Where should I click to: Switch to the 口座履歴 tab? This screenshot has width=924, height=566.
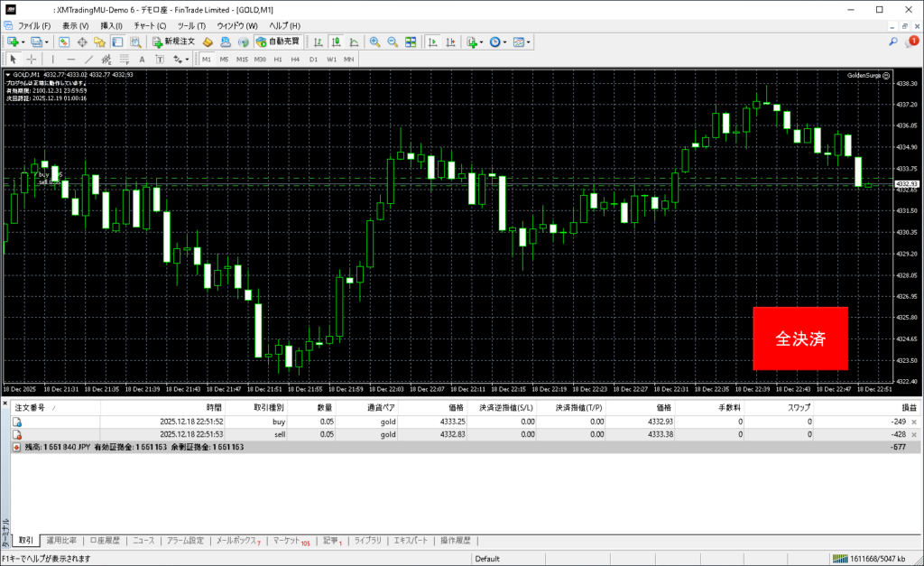[x=105, y=541]
